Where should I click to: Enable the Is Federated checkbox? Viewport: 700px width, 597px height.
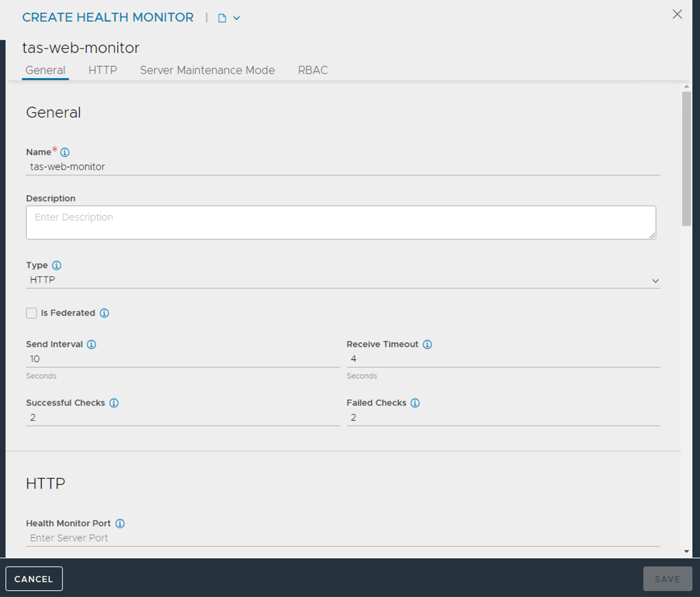(31, 313)
